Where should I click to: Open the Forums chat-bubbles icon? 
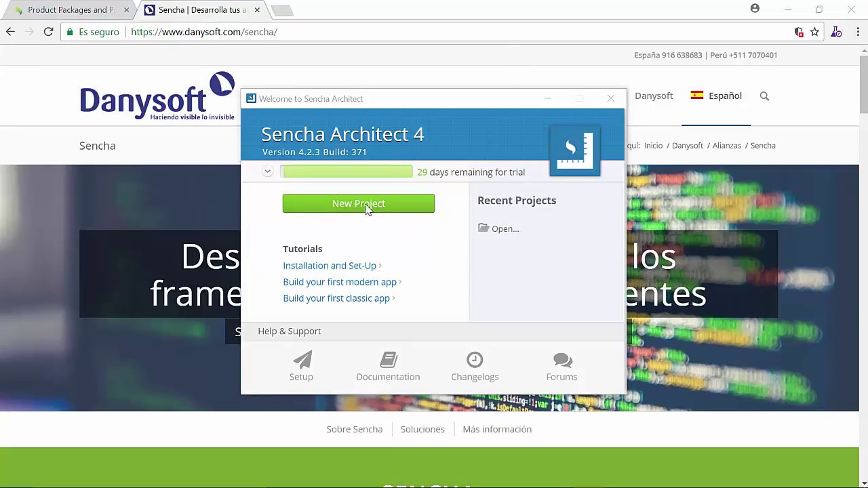[x=562, y=360]
